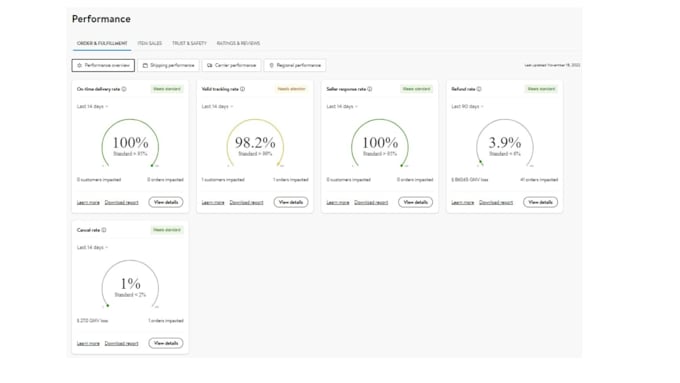
Task: Click Learn more on Seller response card
Action: (x=338, y=203)
